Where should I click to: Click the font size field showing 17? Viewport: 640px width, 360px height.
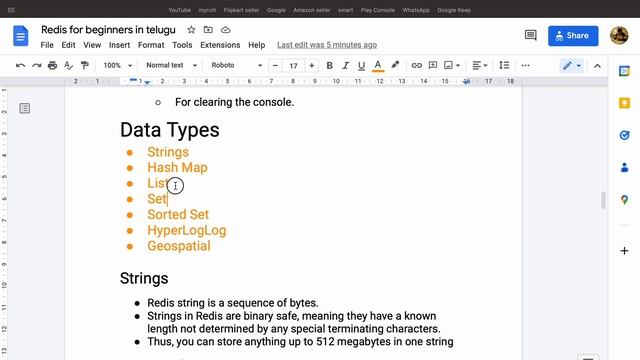[x=293, y=66]
